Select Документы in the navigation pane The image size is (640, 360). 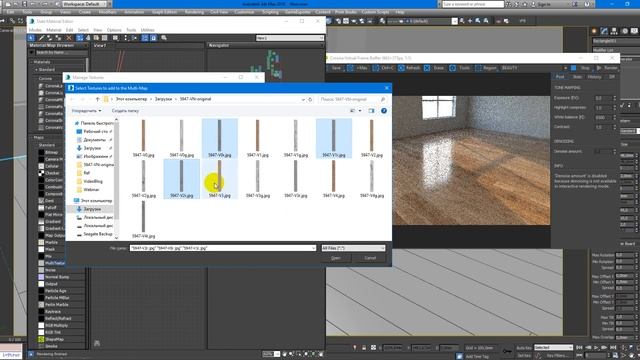[94, 140]
